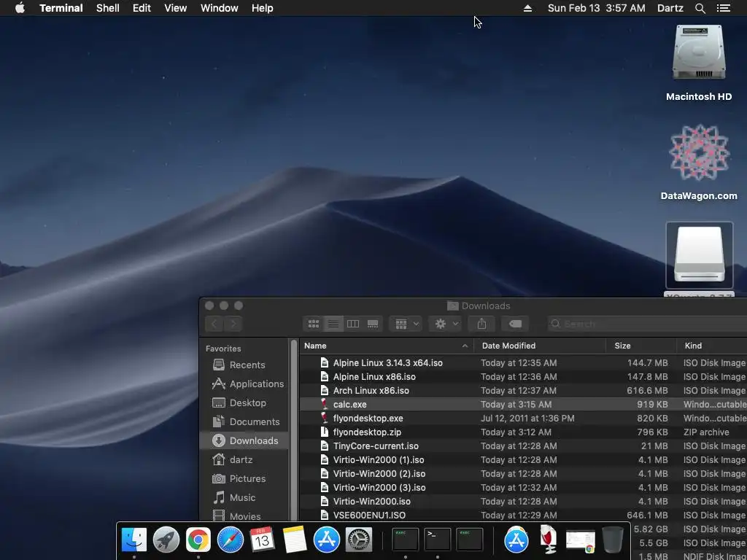Launch Google Chrome from the Dock

tap(198, 540)
